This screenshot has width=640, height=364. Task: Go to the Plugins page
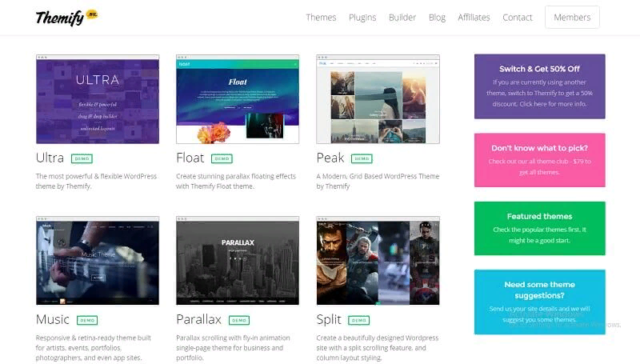pyautogui.click(x=362, y=18)
